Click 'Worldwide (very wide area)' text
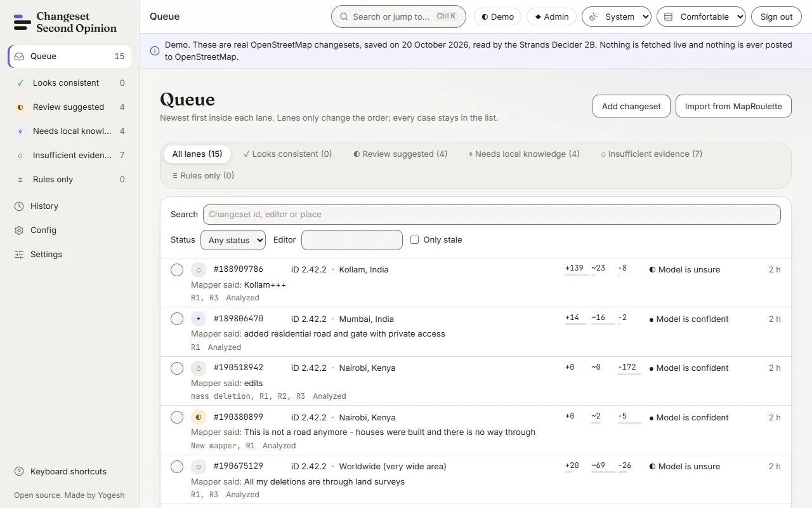The width and height of the screenshot is (812, 508). [x=393, y=466]
